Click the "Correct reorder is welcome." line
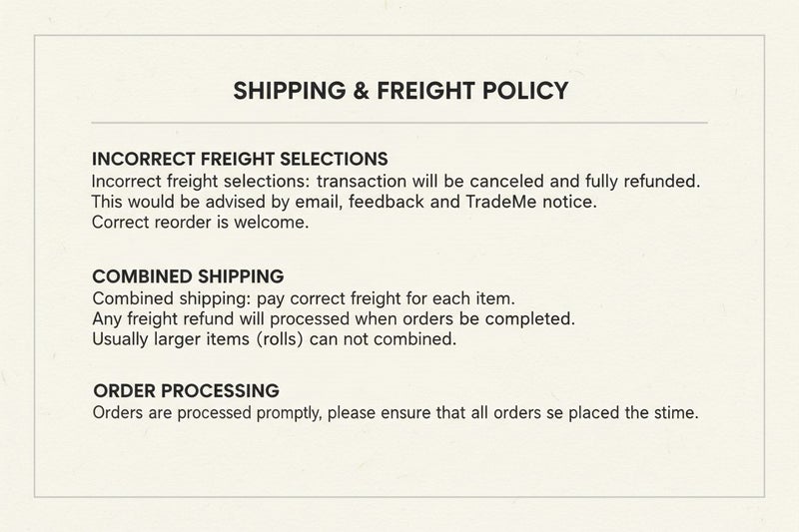The width and height of the screenshot is (799, 532). coord(200,223)
